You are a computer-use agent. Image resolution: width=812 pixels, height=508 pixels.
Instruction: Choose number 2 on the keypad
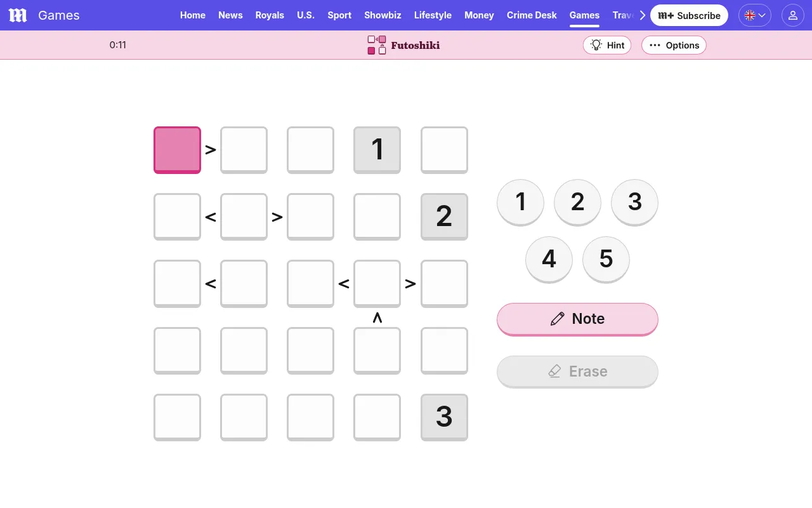pos(577,202)
